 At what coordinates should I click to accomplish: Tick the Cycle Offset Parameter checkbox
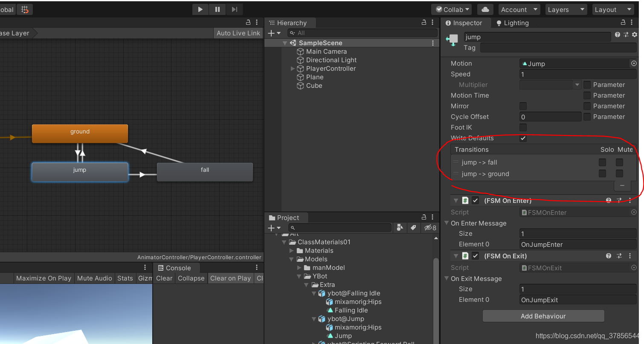[x=587, y=117]
